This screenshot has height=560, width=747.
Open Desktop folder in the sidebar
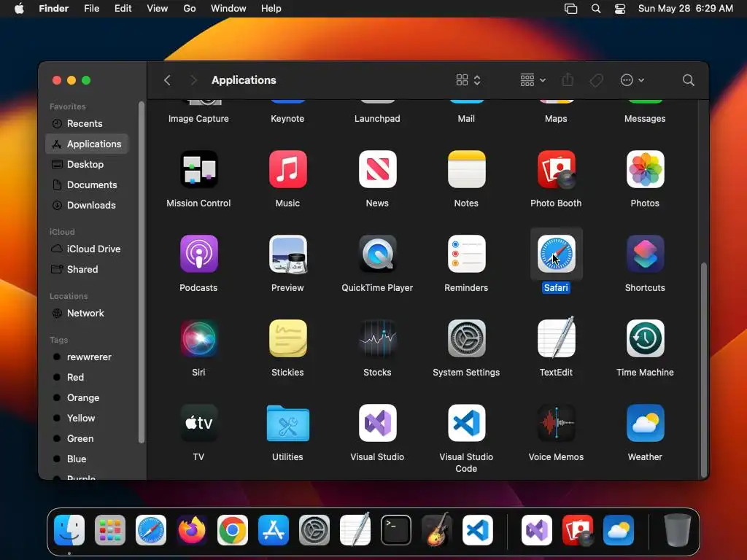[x=87, y=164]
